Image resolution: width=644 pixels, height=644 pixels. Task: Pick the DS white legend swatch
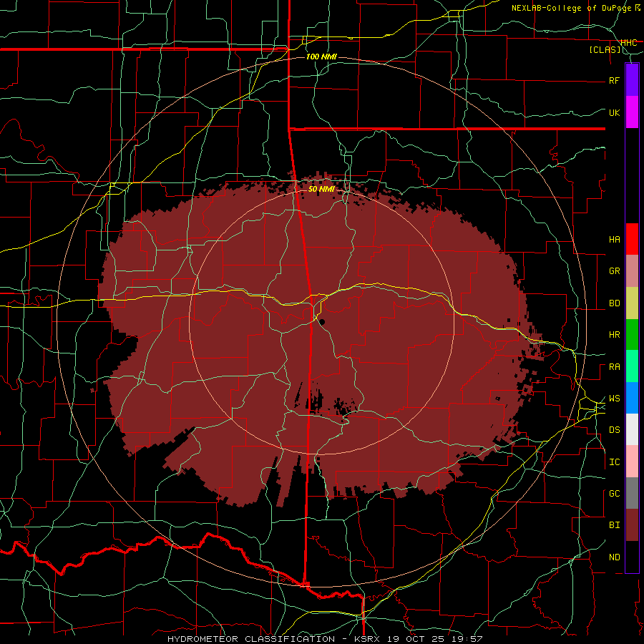pyautogui.click(x=632, y=429)
